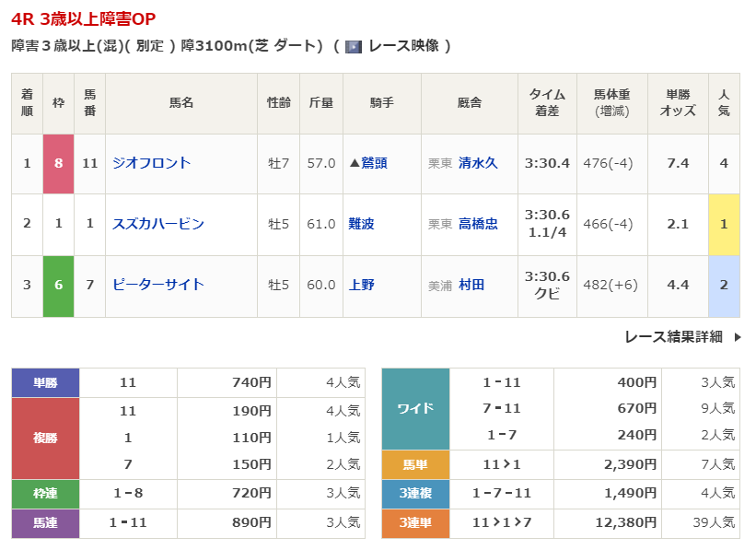Click the arrow next to レース結果詳細
The image size is (756, 550).
737,337
